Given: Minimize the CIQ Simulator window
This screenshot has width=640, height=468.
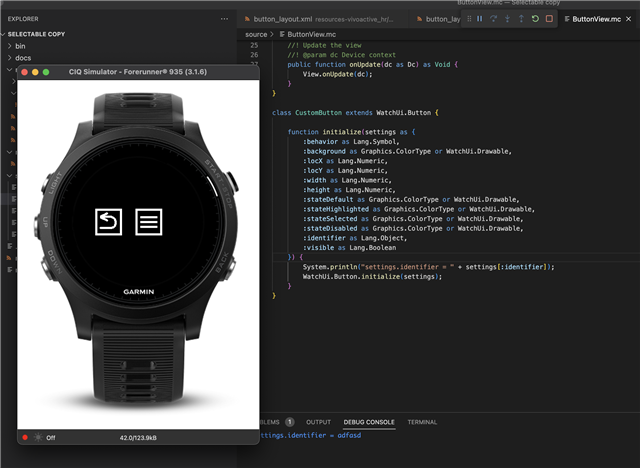Looking at the screenshot, I should point(35,72).
